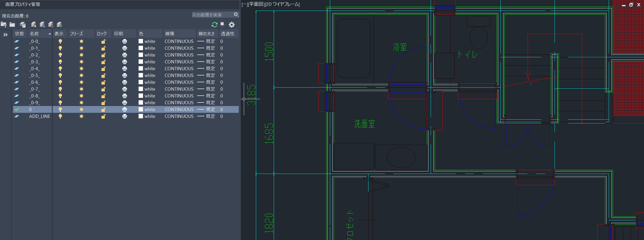This screenshot has height=240, width=644.
Task: Edit transparency value of layer _0-3_
Action: pos(222,62)
